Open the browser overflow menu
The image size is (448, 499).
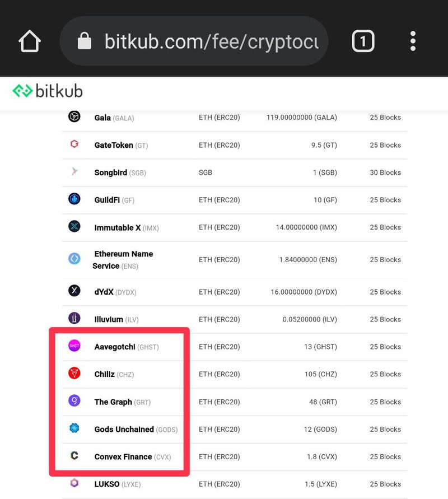[413, 40]
